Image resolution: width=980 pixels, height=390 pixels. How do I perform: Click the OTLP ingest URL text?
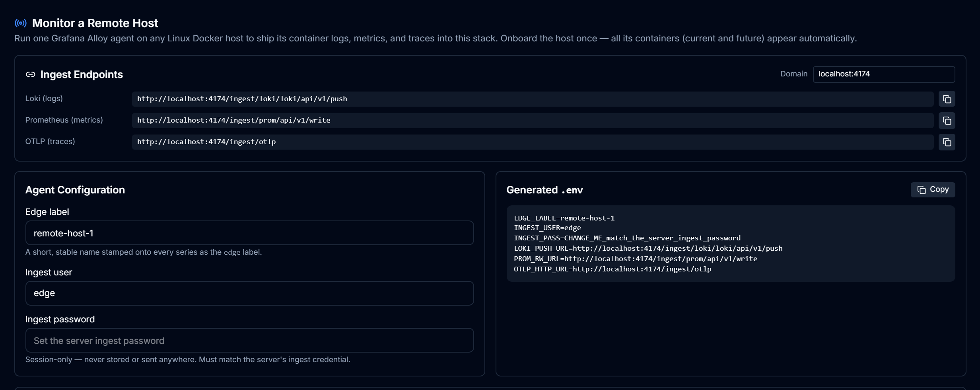click(206, 142)
